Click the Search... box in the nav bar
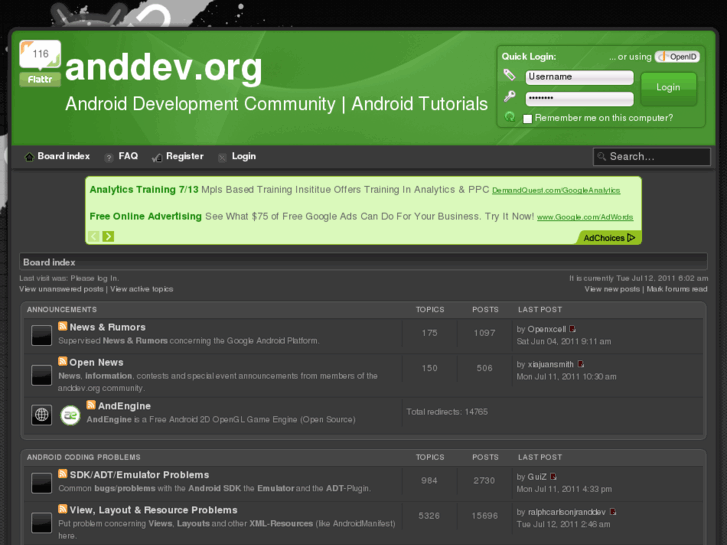The height and width of the screenshot is (545, 727). coord(651,157)
